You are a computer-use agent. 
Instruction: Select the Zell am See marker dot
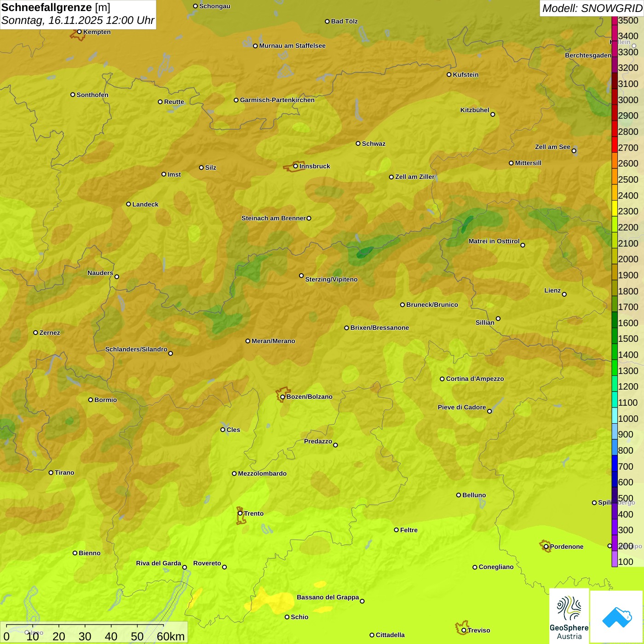[574, 150]
